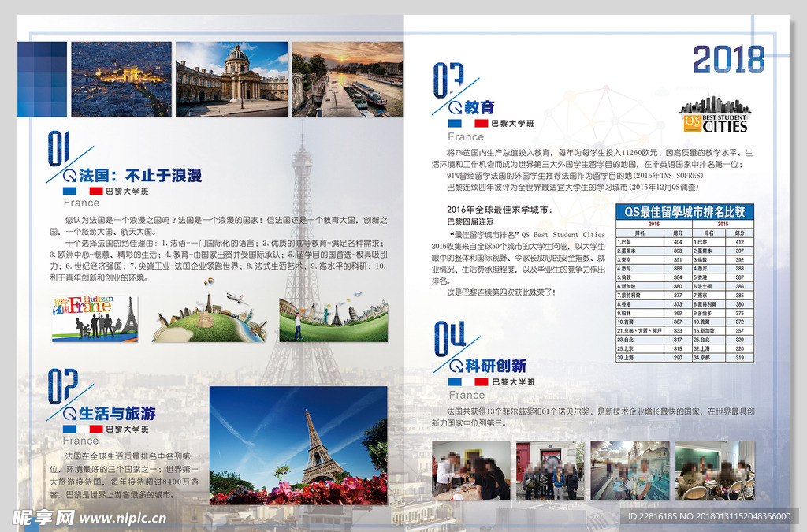807x532 pixels.
Task: Click score cell 290 in the table
Action: pyautogui.click(x=678, y=358)
